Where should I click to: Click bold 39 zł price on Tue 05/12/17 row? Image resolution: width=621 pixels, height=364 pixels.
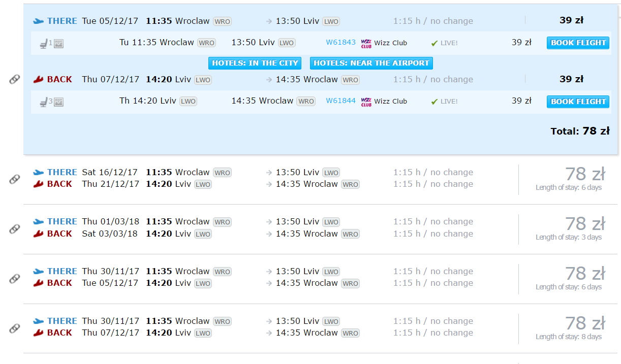coord(571,20)
